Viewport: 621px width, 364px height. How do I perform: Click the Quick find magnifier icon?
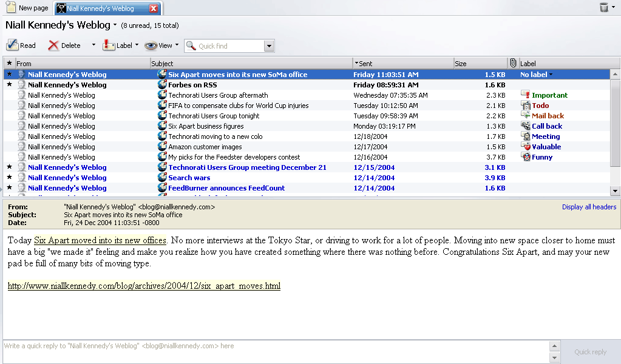191,45
